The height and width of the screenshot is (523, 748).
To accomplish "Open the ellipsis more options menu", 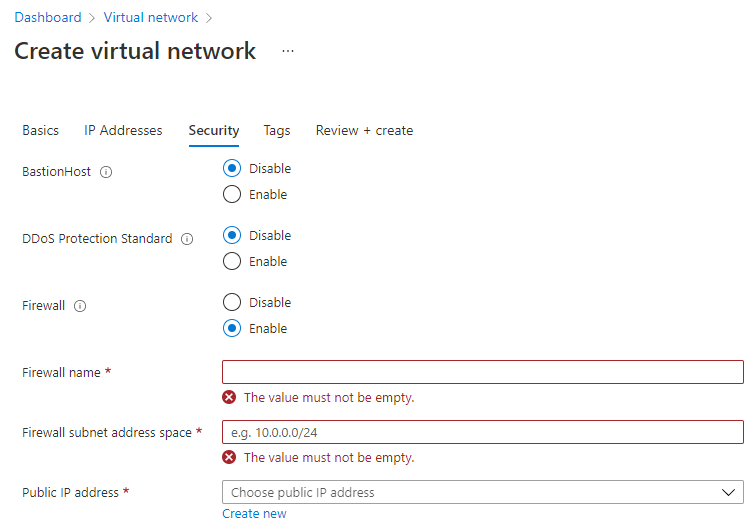I will click(288, 51).
